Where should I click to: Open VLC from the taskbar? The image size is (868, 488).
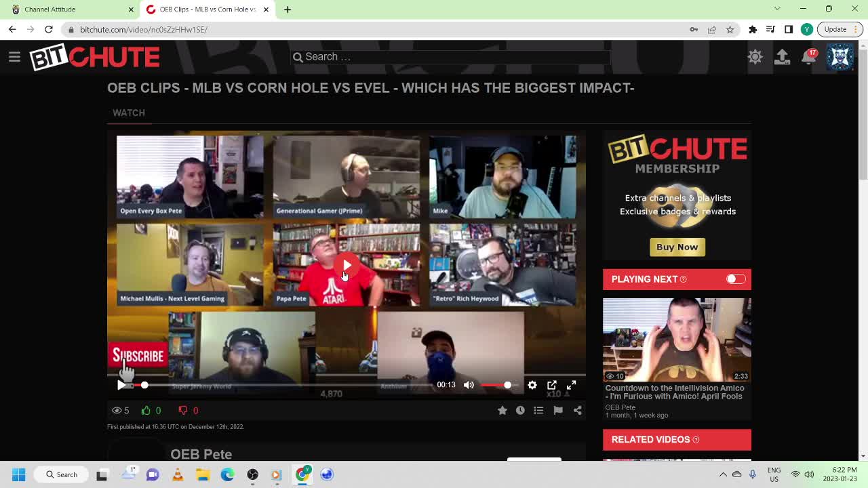[x=178, y=474]
